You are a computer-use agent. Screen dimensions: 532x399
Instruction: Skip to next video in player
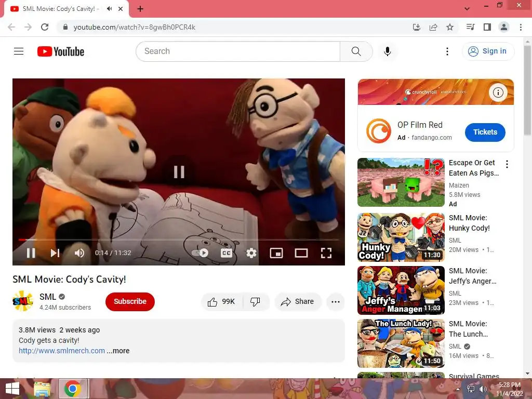tap(55, 253)
